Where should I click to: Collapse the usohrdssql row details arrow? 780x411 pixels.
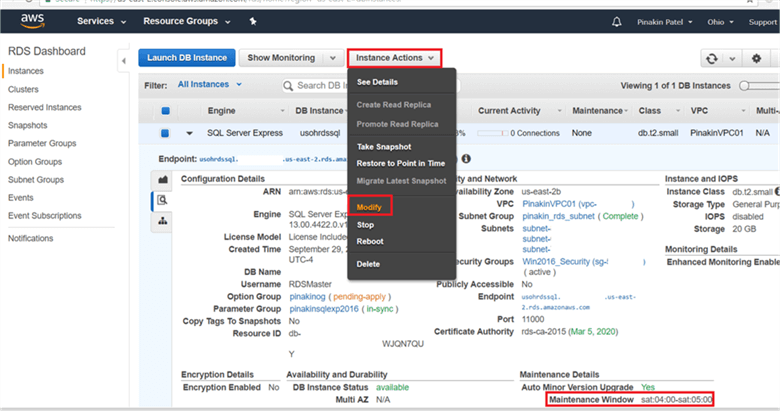(x=189, y=133)
